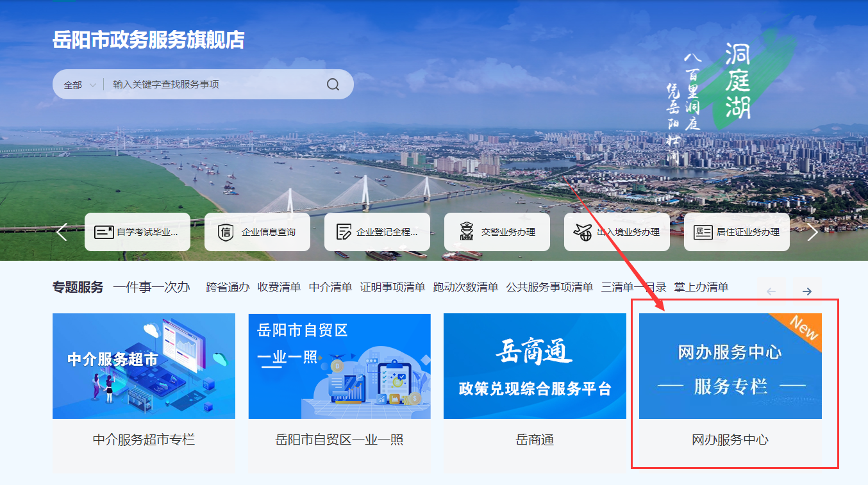
Task: Open 证明事项清单 link
Action: coord(392,287)
